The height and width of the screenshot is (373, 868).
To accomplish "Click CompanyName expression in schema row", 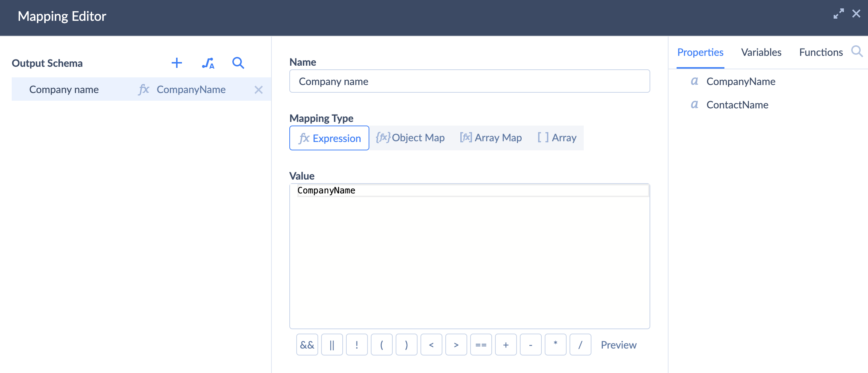I will point(191,89).
